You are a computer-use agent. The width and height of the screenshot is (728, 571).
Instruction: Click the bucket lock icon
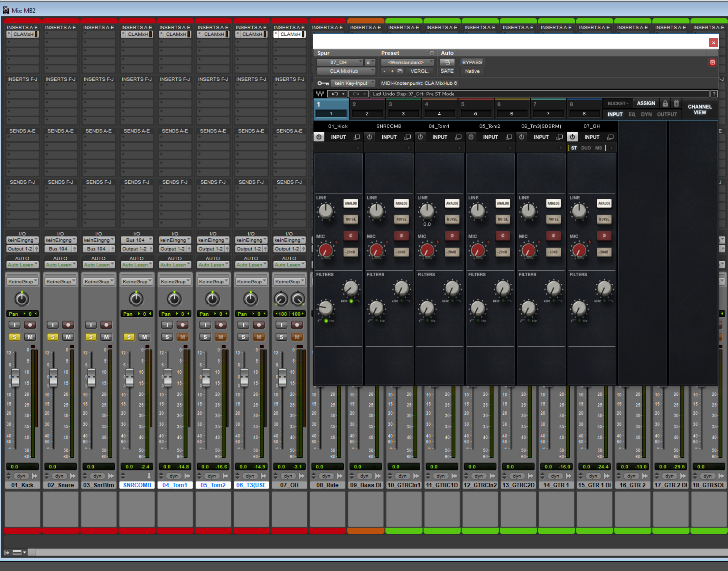[x=665, y=103]
